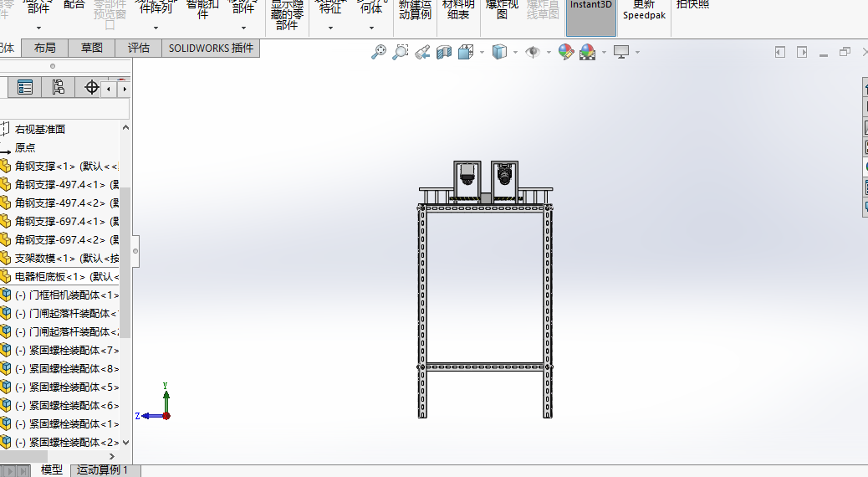Viewport: 868px width, 477px height.
Task: Click the panel collapse handle on the tree edge
Action: coord(135,251)
